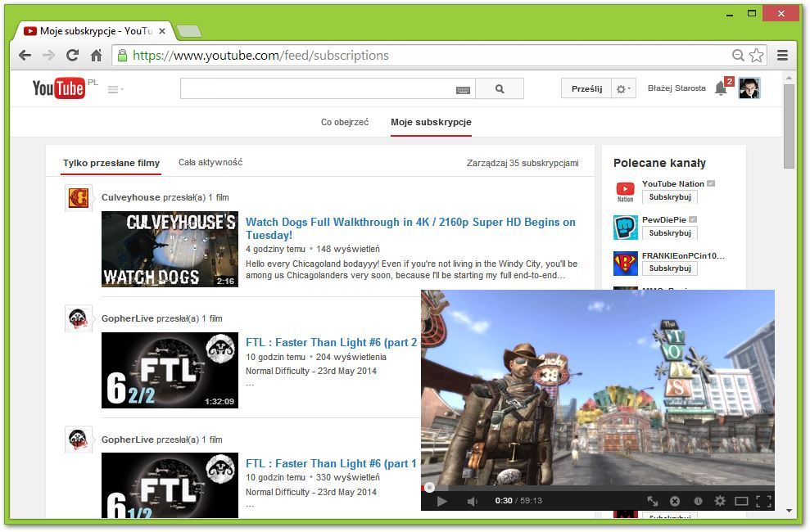Screen dimensions: 810x532
Task: Open the Chrome hamburger menu
Action: pos(782,55)
